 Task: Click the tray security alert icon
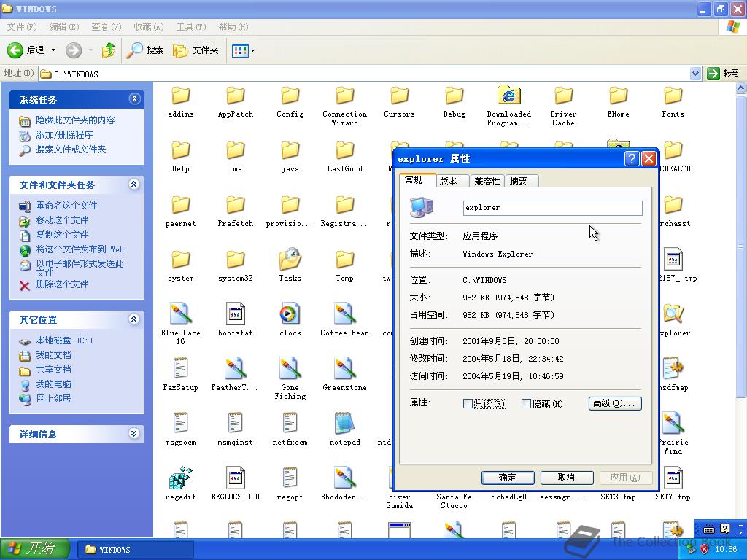[705, 550]
